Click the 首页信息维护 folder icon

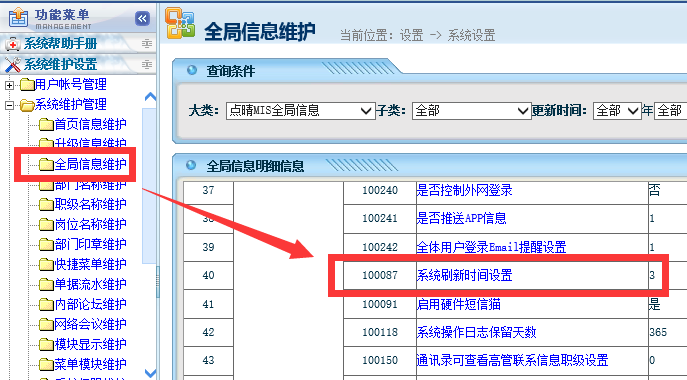pyautogui.click(x=46, y=124)
